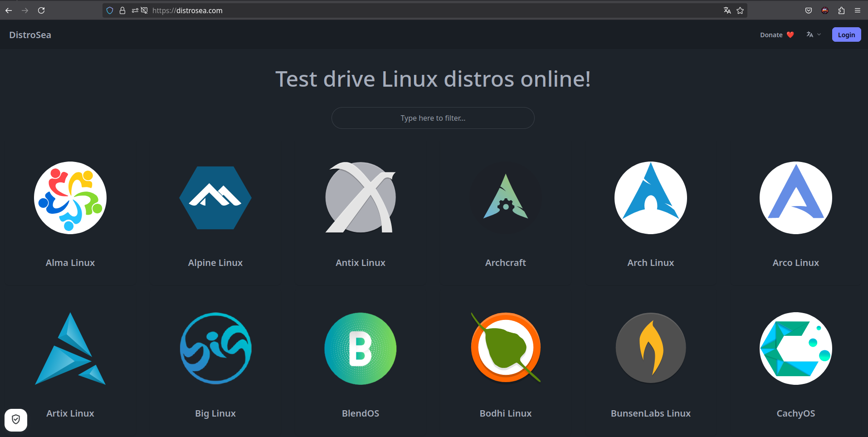Launch Archcraft via its logo
868x437 pixels.
[506, 198]
